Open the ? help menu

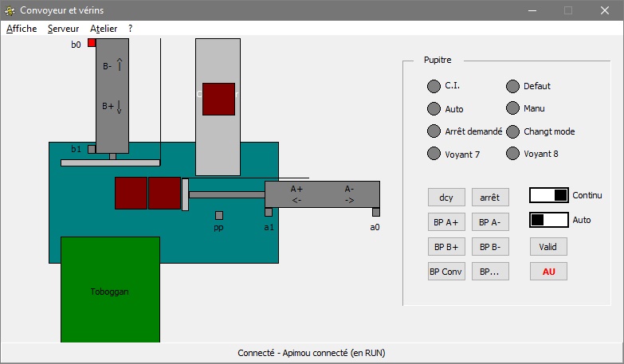[x=130, y=28]
